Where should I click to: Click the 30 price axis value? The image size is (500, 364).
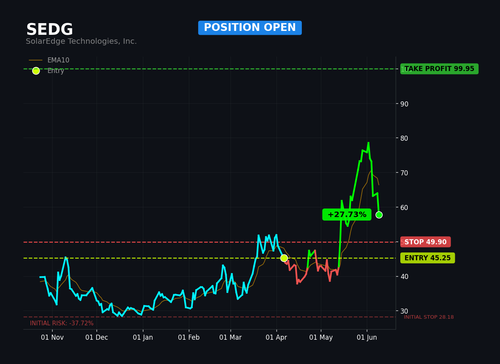(404, 311)
